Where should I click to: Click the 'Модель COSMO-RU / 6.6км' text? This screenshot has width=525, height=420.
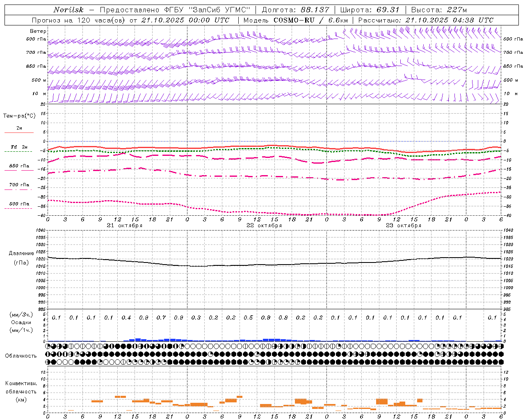tap(296, 20)
